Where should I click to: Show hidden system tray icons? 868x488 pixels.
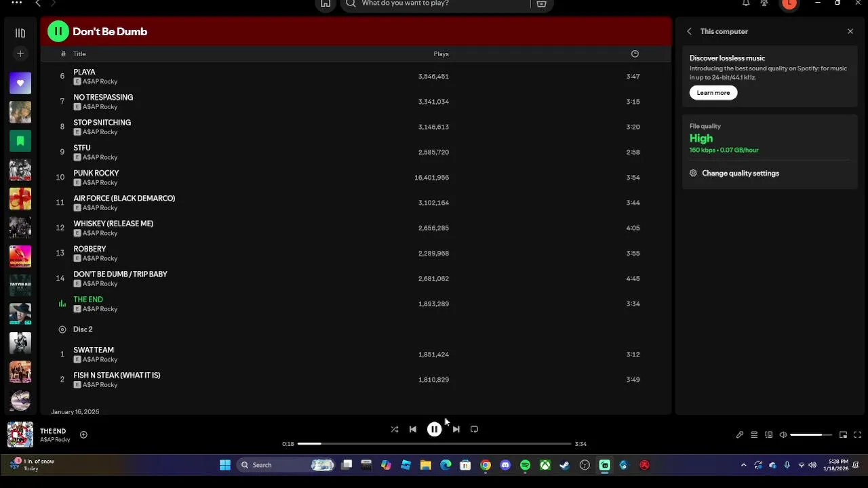[x=743, y=465]
